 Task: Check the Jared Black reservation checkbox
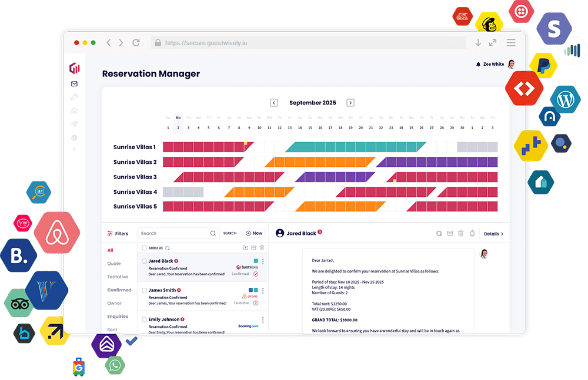pyautogui.click(x=145, y=261)
